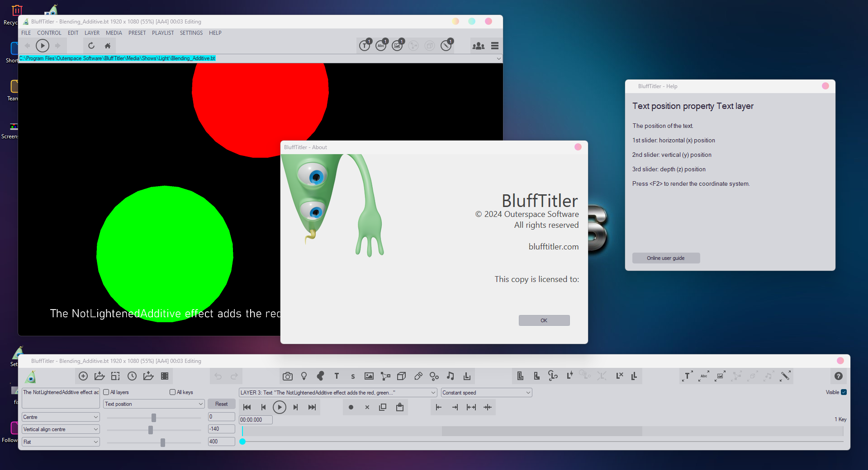This screenshot has width=868, height=470.
Task: Click the value field showing -140
Action: tap(222, 429)
